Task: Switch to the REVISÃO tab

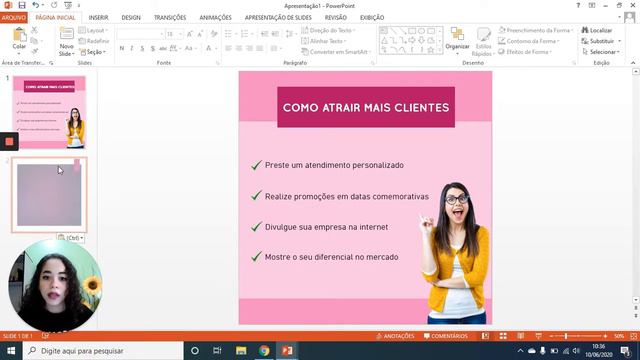Action: pyautogui.click(x=336, y=18)
